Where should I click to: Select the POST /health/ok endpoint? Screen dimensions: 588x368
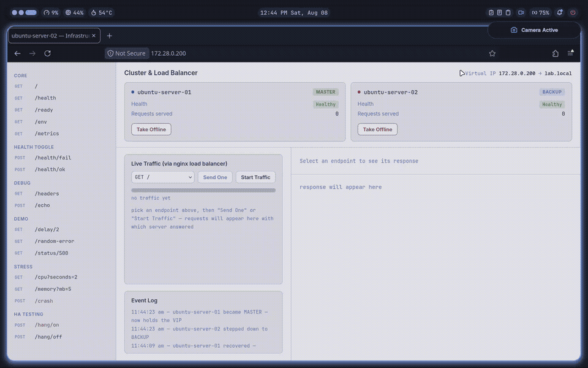coord(61,169)
